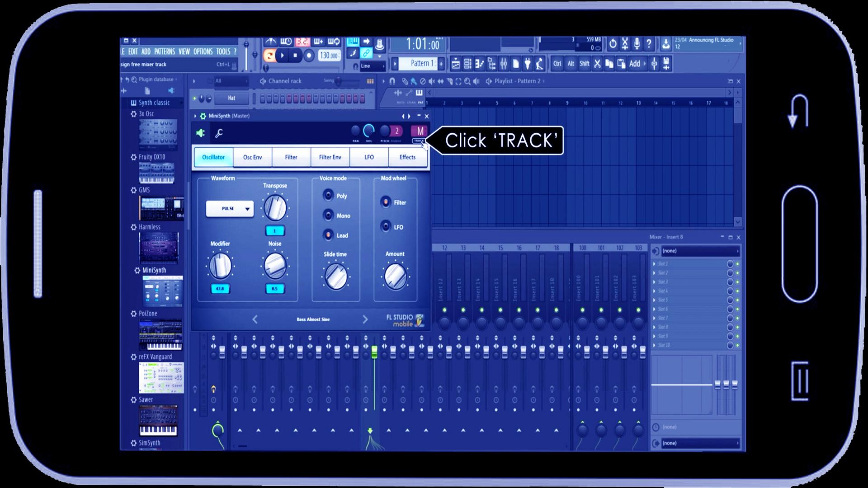Viewport: 868px width, 488px height.
Task: Switch to the Effects tab
Action: (x=407, y=157)
